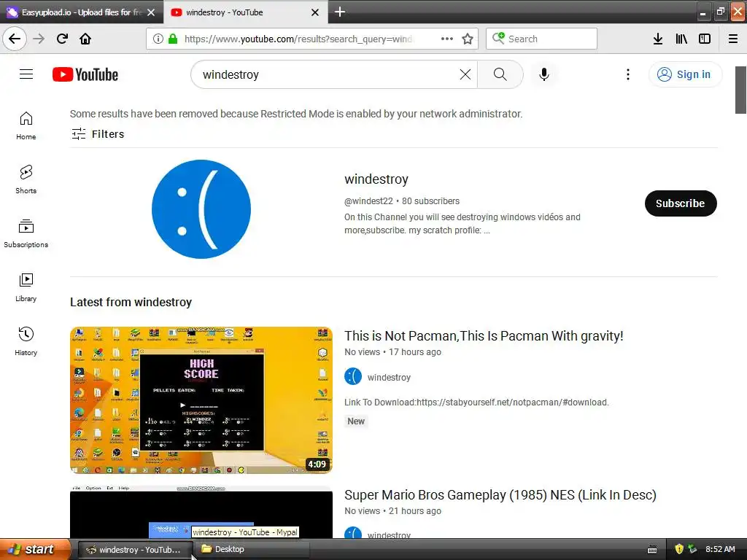747x560 pixels.
Task: Open the YouTube guide hamburger menu
Action: (26, 74)
